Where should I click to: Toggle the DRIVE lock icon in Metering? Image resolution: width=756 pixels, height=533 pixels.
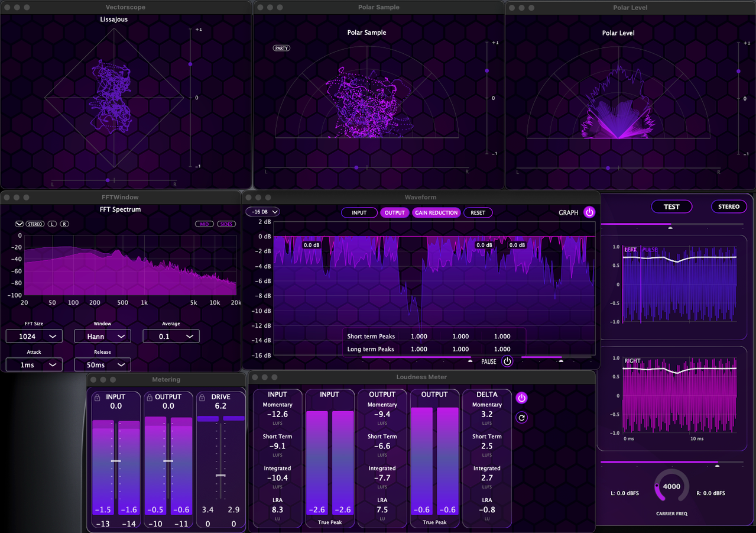coord(202,397)
